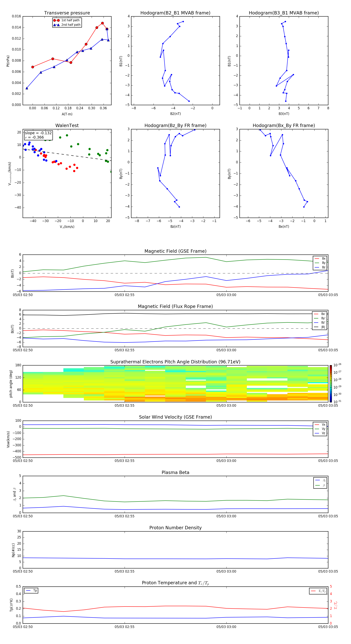Click the 'Transverse pressure' plot title
This screenshot has height=644, width=351.
[67, 13]
